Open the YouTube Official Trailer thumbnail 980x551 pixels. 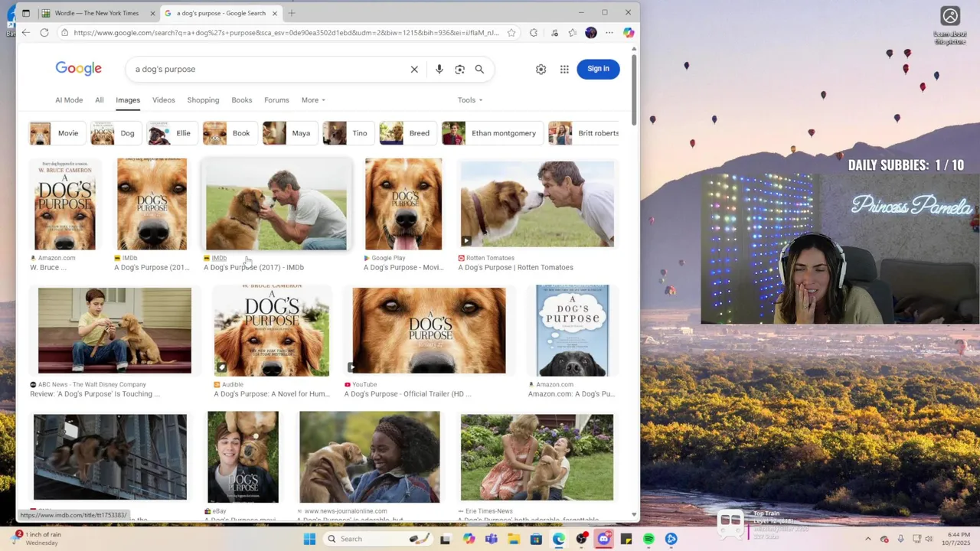point(429,331)
